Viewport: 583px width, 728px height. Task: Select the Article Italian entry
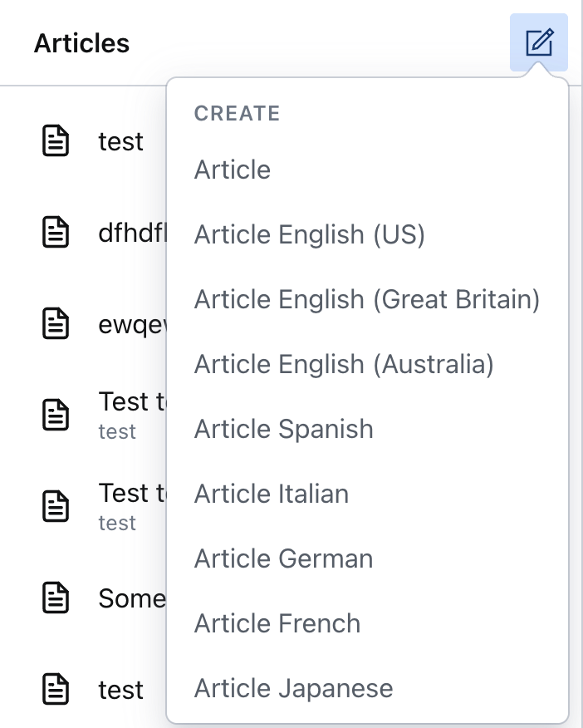(272, 494)
